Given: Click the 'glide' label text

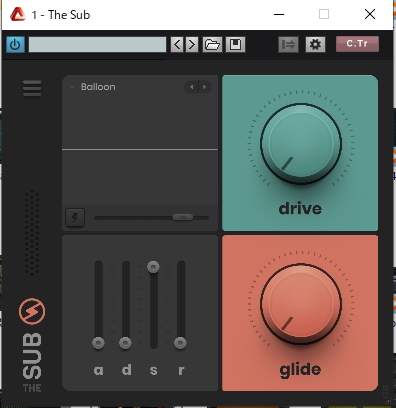Looking at the screenshot, I should click(300, 370).
